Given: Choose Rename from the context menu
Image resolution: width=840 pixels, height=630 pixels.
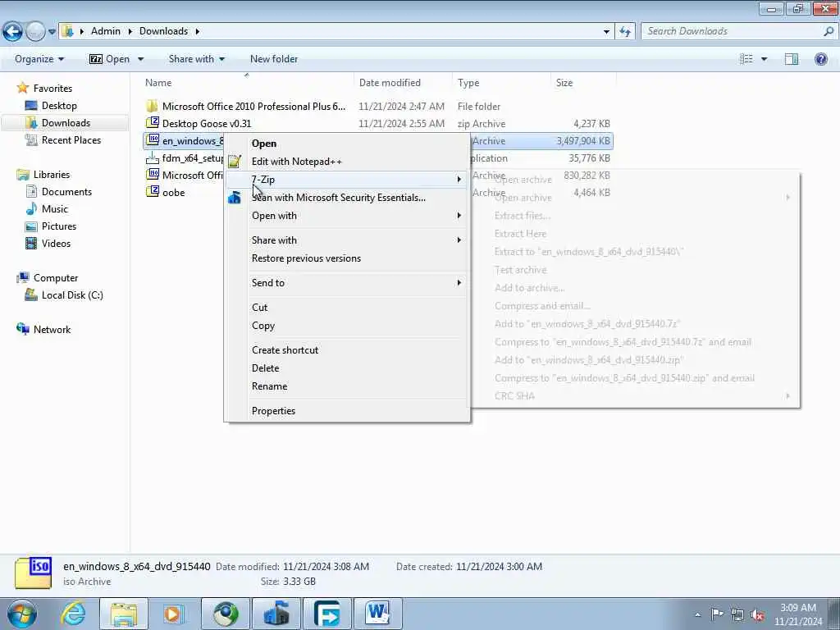Looking at the screenshot, I should [347, 386].
